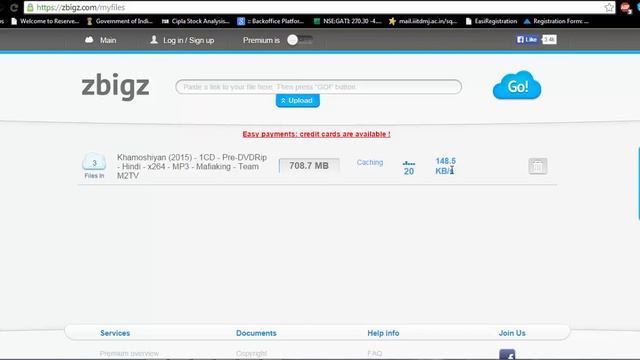Open Log in / Sign up
This screenshot has height=360, width=640.
(182, 40)
